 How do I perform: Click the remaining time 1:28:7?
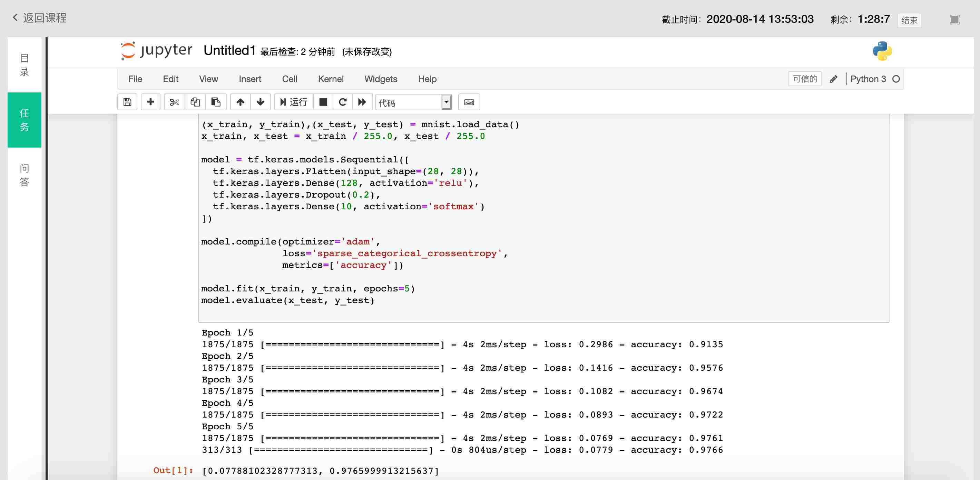873,19
